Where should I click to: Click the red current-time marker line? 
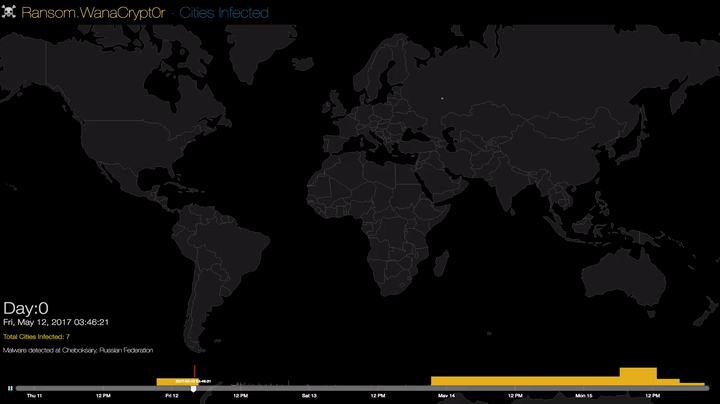(x=195, y=372)
